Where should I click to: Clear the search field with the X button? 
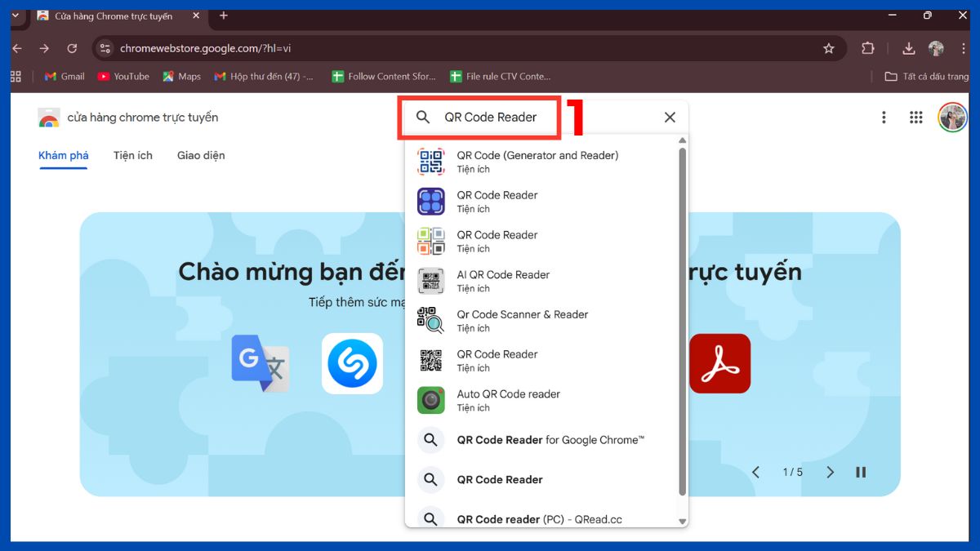670,117
